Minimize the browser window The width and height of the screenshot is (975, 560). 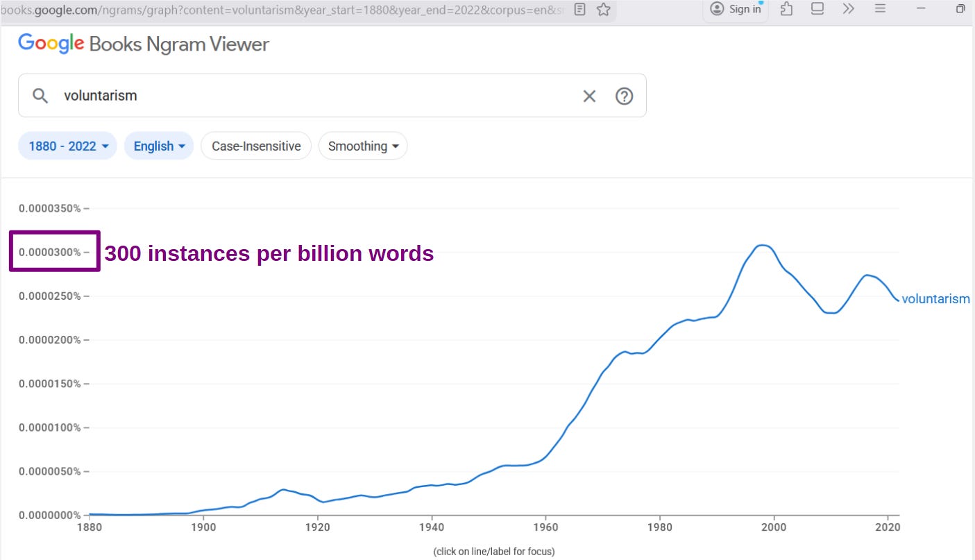(x=921, y=9)
